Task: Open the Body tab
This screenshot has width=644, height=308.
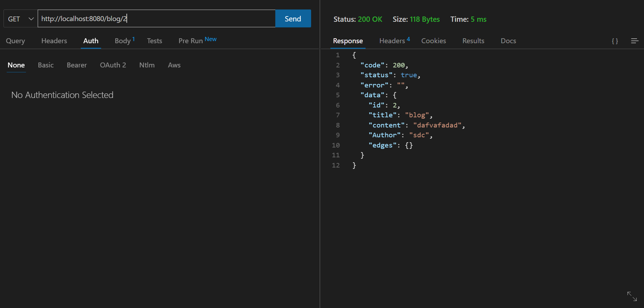Action: pyautogui.click(x=125, y=41)
